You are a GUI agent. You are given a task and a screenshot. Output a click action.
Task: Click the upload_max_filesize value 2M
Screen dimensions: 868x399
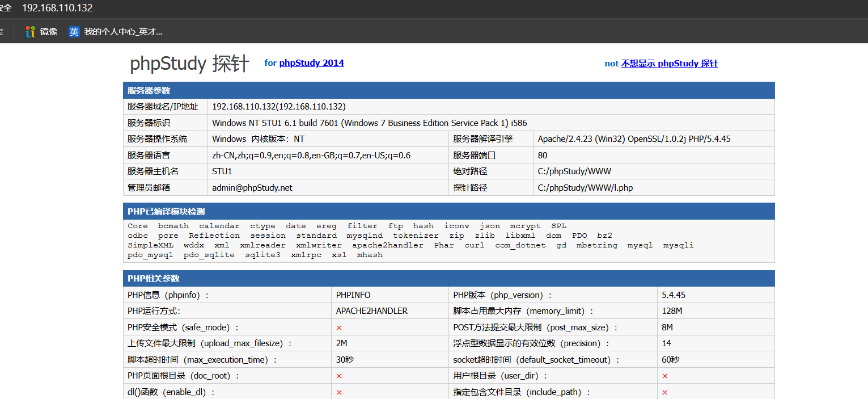pyautogui.click(x=341, y=343)
